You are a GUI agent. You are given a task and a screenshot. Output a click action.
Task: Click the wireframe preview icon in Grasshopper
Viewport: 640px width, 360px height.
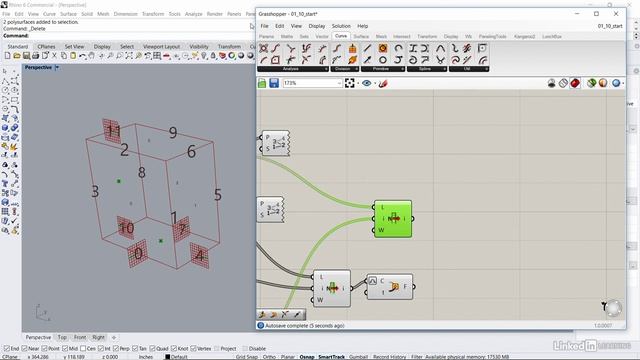(x=563, y=83)
